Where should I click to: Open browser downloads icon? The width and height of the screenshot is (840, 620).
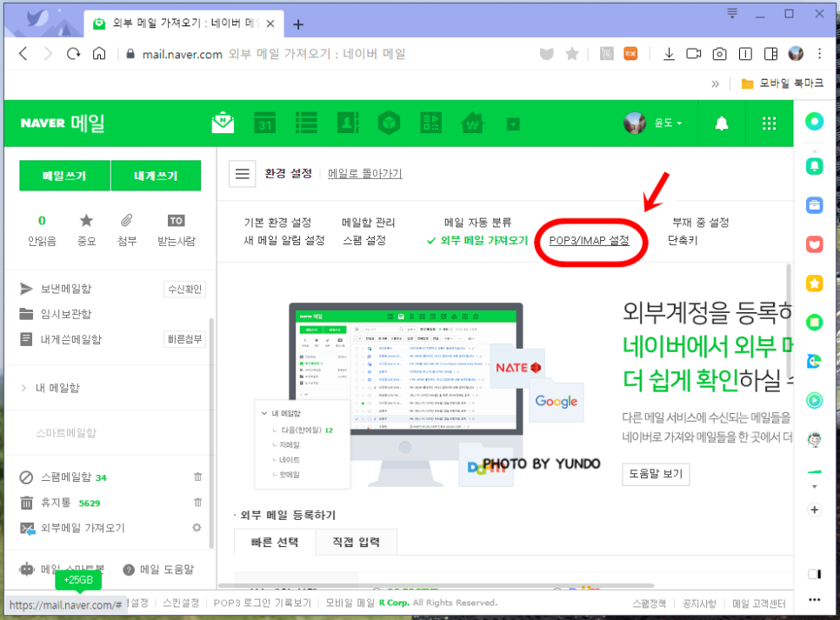click(669, 54)
